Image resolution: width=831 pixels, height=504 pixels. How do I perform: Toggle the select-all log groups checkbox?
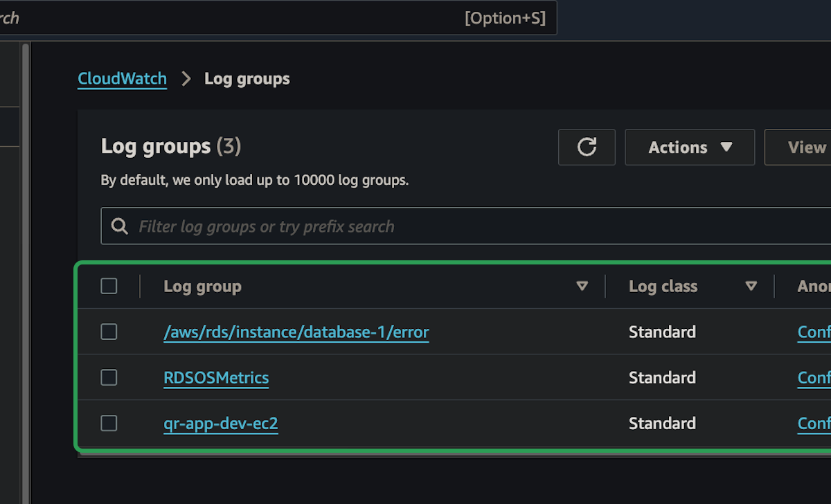[109, 286]
